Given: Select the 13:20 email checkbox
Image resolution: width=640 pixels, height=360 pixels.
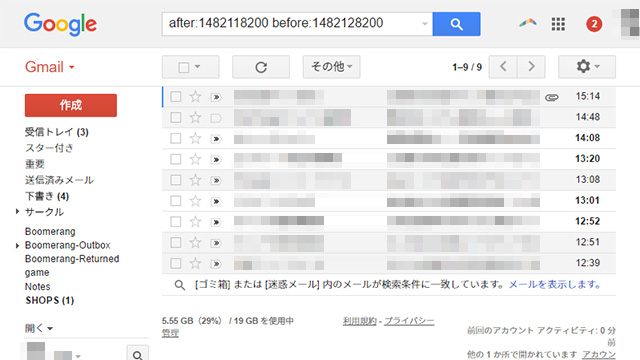Looking at the screenshot, I should (176, 159).
